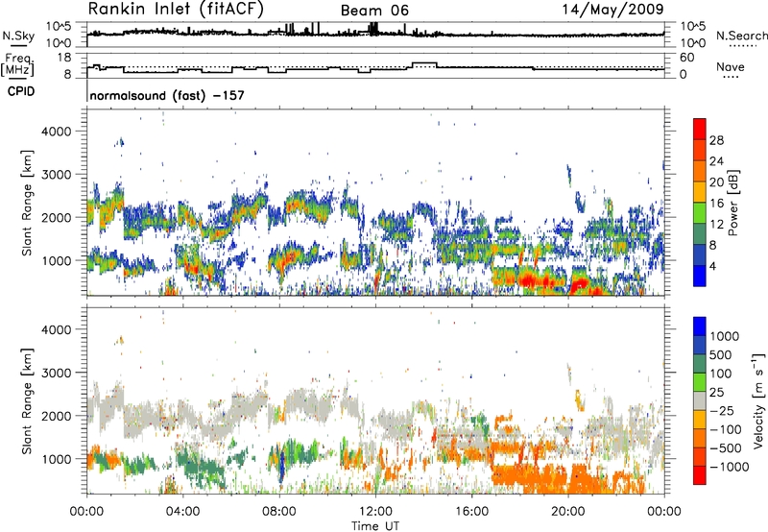
Task: Click velocity scale value '1000'
Action: [x=725, y=336]
